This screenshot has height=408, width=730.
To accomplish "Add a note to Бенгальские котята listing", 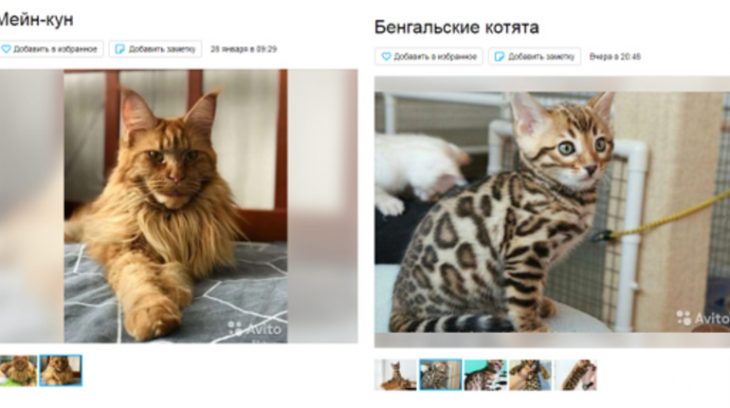I will click(x=534, y=56).
